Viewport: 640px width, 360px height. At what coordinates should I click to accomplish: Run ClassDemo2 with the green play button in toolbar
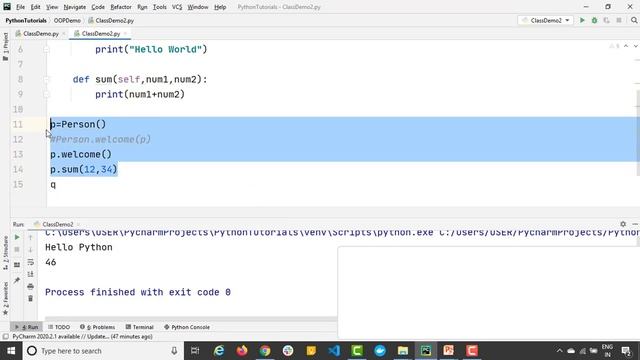(x=582, y=20)
